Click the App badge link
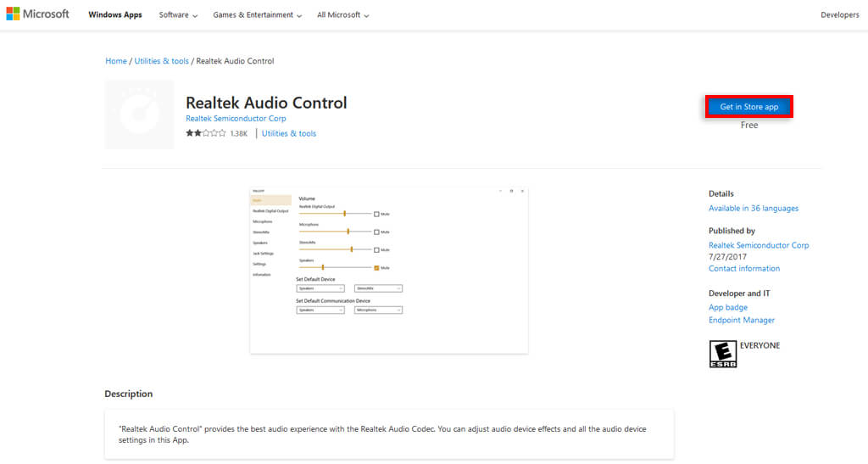Viewport: 868px width, 464px height. tap(728, 308)
